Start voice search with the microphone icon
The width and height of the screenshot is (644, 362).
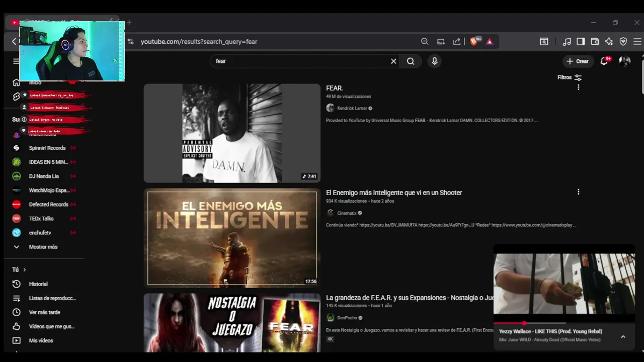[435, 61]
